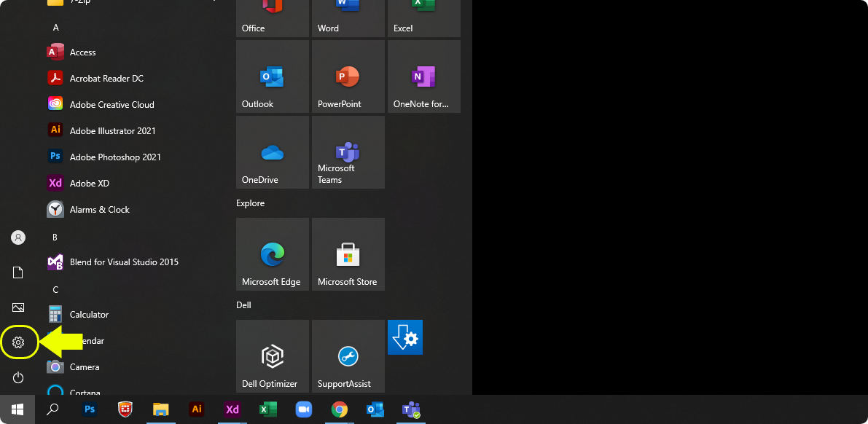The height and width of the screenshot is (424, 868).
Task: Open Zoom from the taskbar
Action: coord(303,409)
